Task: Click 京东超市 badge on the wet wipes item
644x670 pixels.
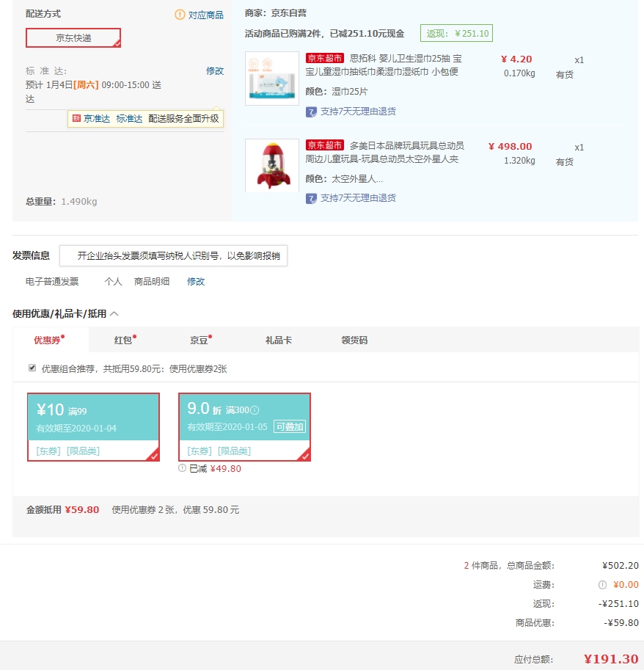Action: (324, 58)
